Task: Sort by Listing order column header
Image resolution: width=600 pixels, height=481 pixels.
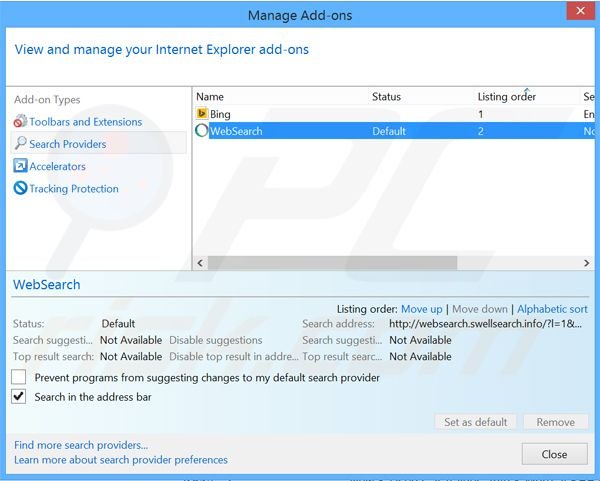Action: pos(506,96)
